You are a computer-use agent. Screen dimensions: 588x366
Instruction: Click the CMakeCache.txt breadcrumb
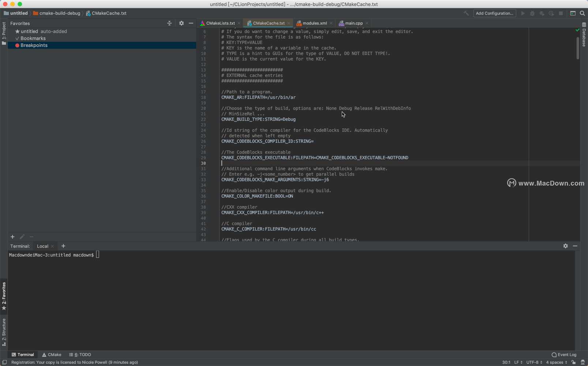point(106,13)
